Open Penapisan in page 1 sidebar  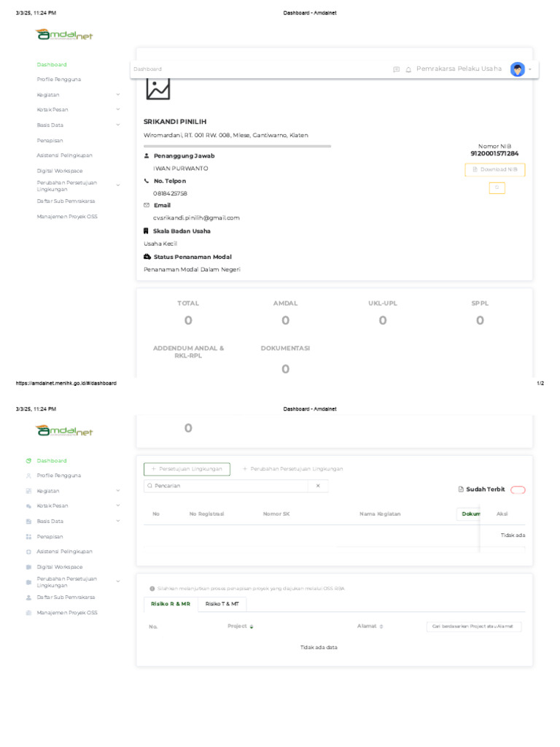coord(50,141)
